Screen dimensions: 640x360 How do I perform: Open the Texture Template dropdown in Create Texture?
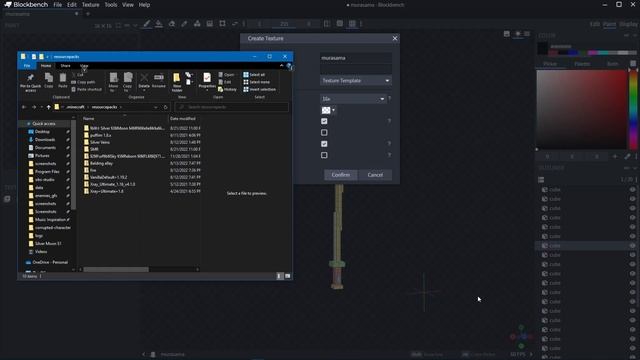(356, 80)
